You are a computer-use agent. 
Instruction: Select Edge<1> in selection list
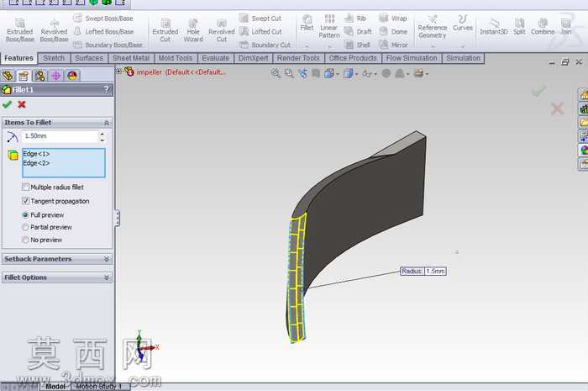36,154
